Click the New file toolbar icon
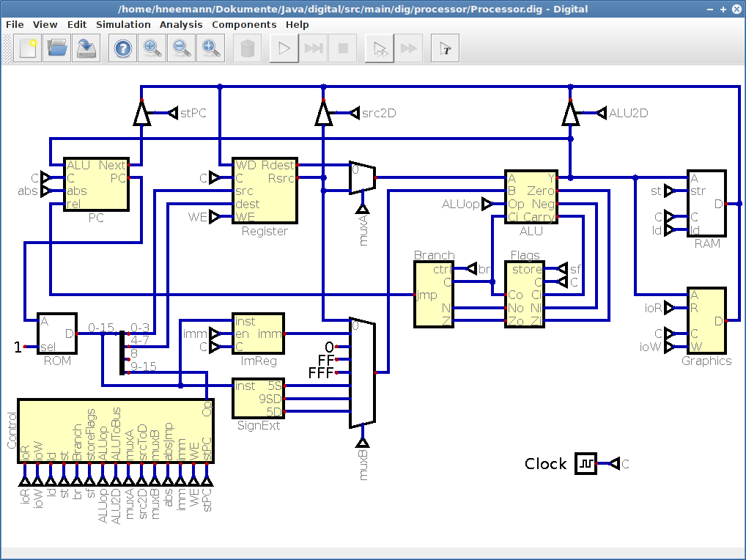Image resolution: width=746 pixels, height=560 pixels. pyautogui.click(x=28, y=48)
